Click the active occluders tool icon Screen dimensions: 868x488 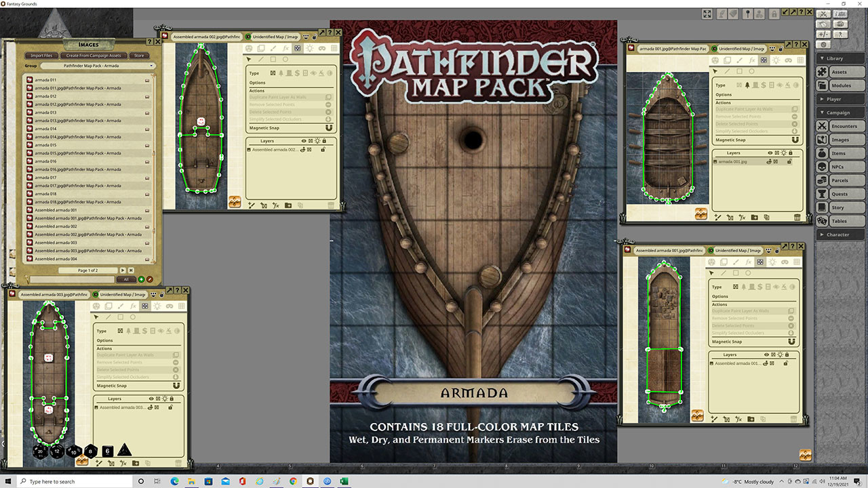(298, 48)
